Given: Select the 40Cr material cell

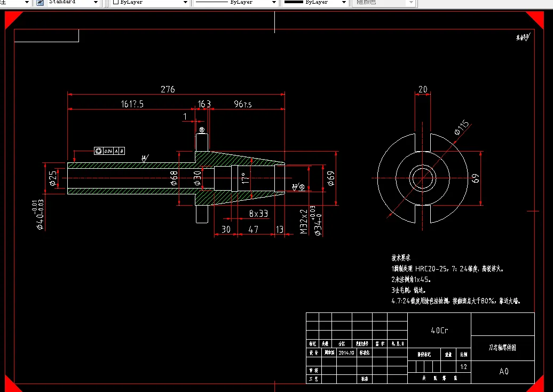Looking at the screenshot, I should click(439, 331).
